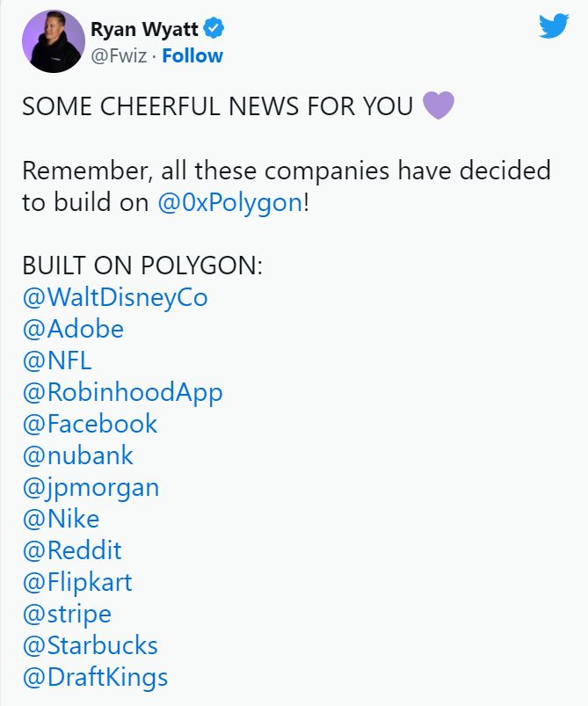Open the @Reddit mention

[x=72, y=550]
